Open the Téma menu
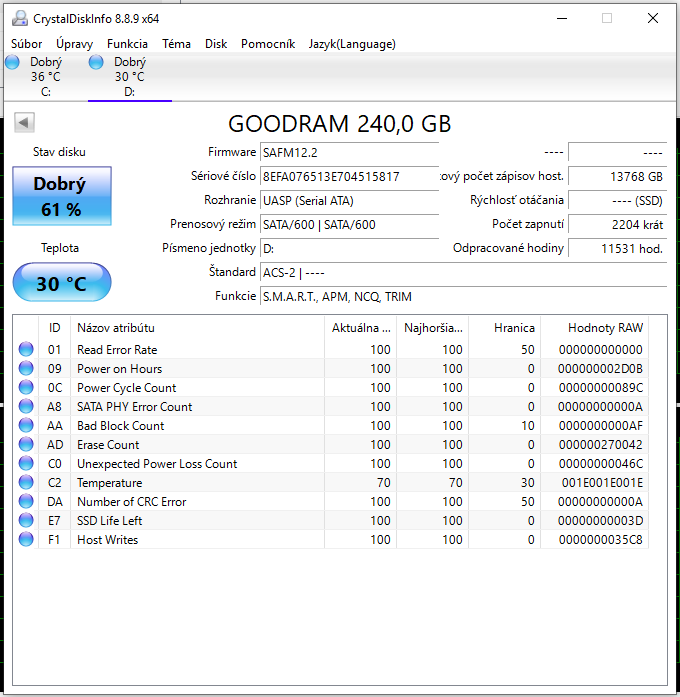 click(176, 44)
